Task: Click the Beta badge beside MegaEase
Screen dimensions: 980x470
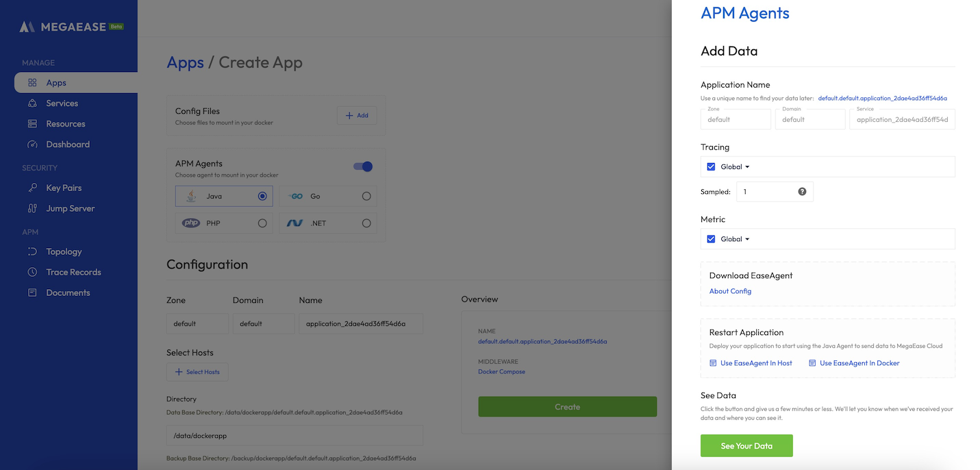Action: (x=116, y=26)
